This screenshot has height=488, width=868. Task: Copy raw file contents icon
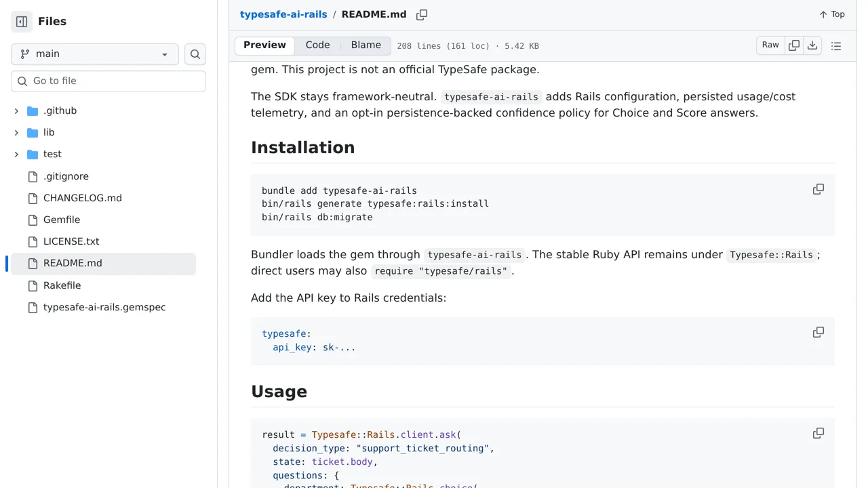[794, 45]
